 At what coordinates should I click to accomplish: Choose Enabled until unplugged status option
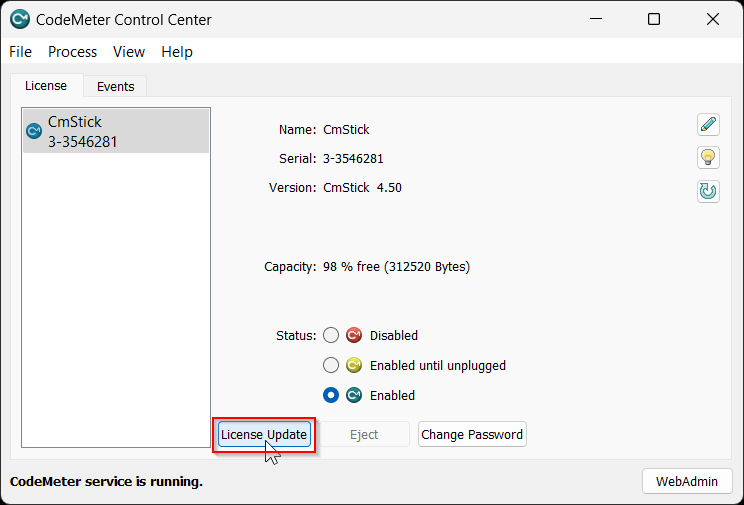coord(331,366)
